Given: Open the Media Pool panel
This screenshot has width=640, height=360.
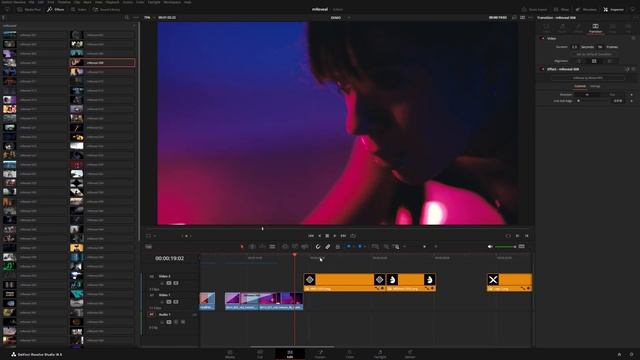Looking at the screenshot, I should click(29, 9).
